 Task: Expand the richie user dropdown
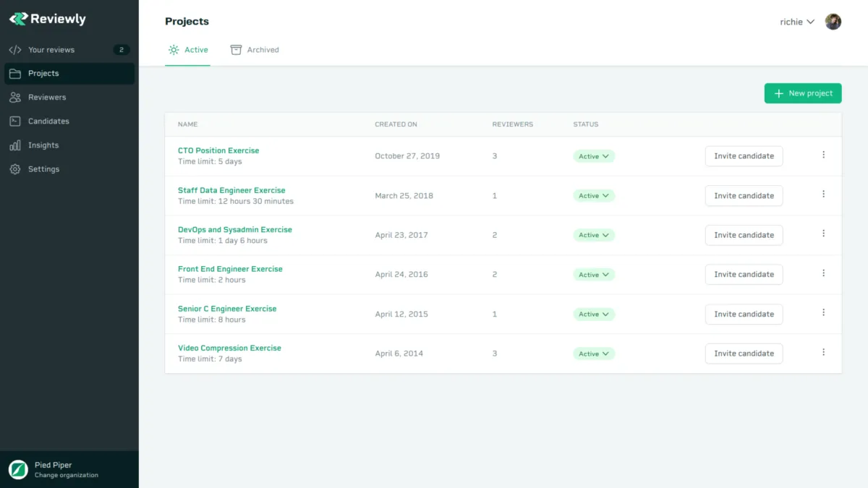click(x=797, y=22)
